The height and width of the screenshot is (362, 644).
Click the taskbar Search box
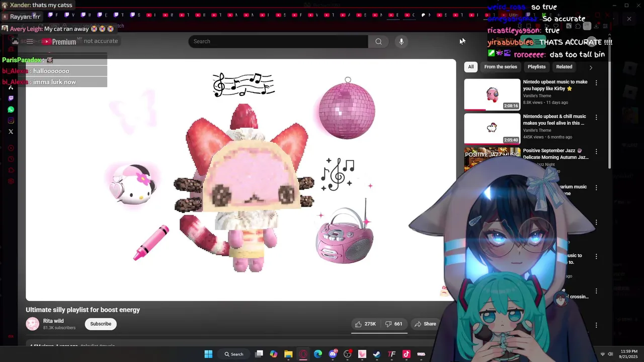point(234,354)
